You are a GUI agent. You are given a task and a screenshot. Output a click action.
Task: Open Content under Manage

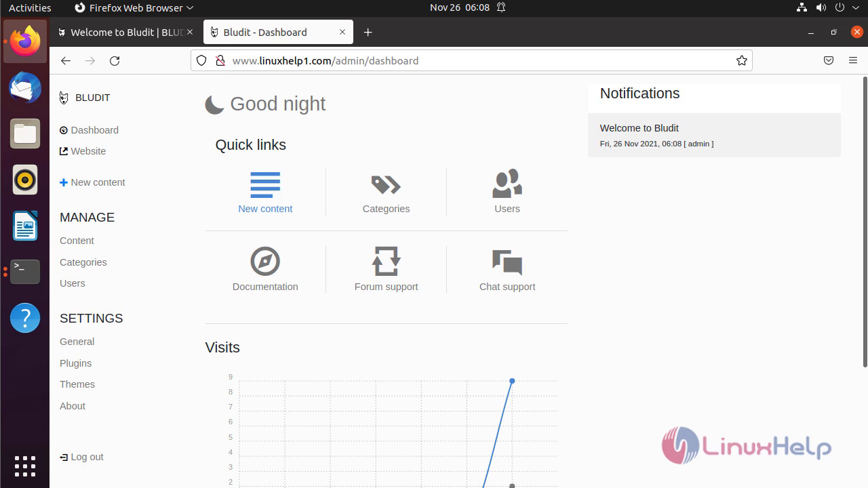point(77,241)
